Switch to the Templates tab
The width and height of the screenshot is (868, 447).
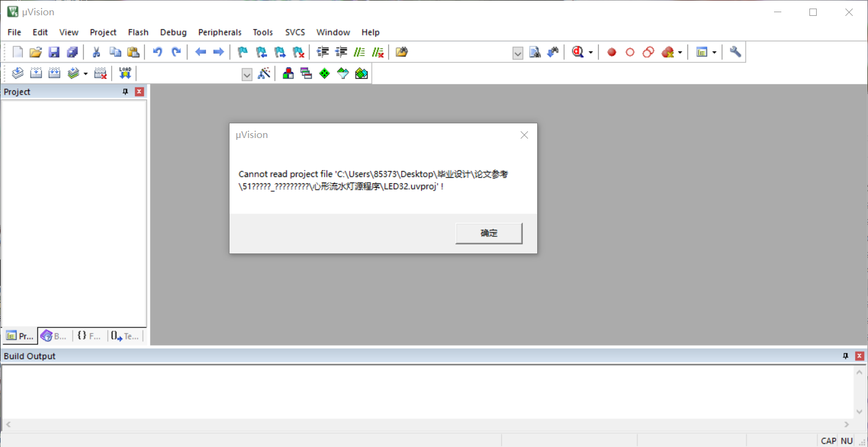pos(125,336)
